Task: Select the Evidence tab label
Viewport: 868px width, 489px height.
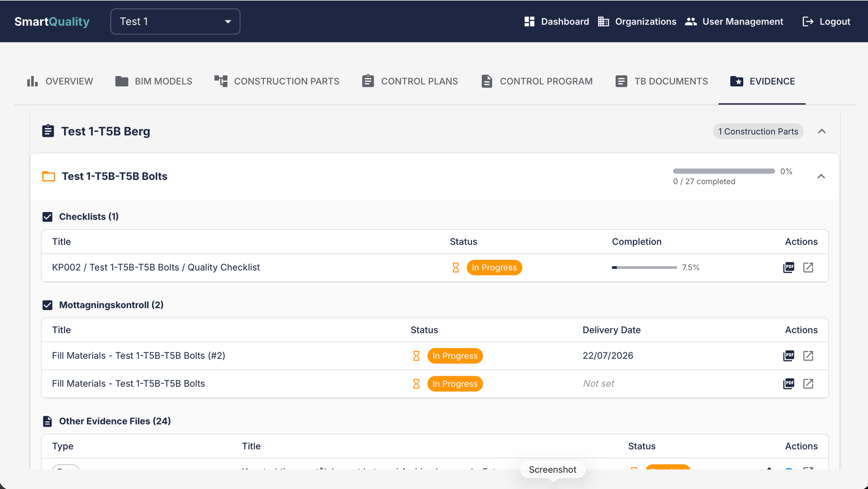Action: pyautogui.click(x=772, y=81)
